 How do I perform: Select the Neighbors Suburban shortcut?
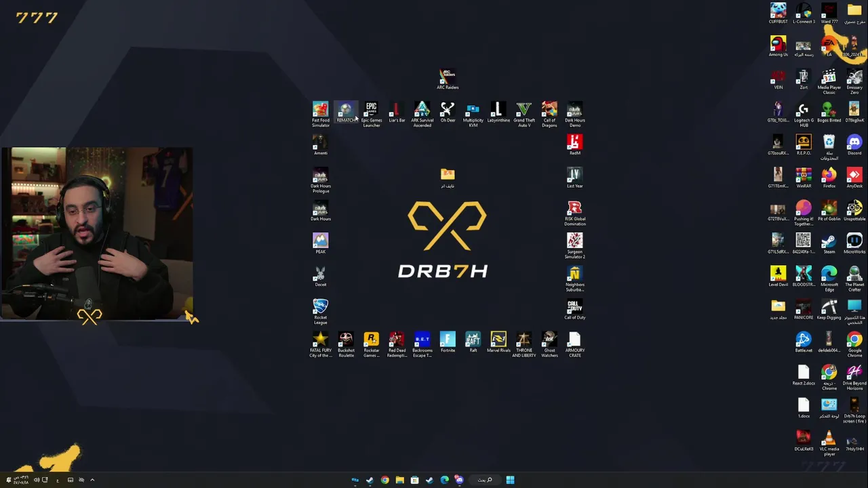[x=575, y=279]
